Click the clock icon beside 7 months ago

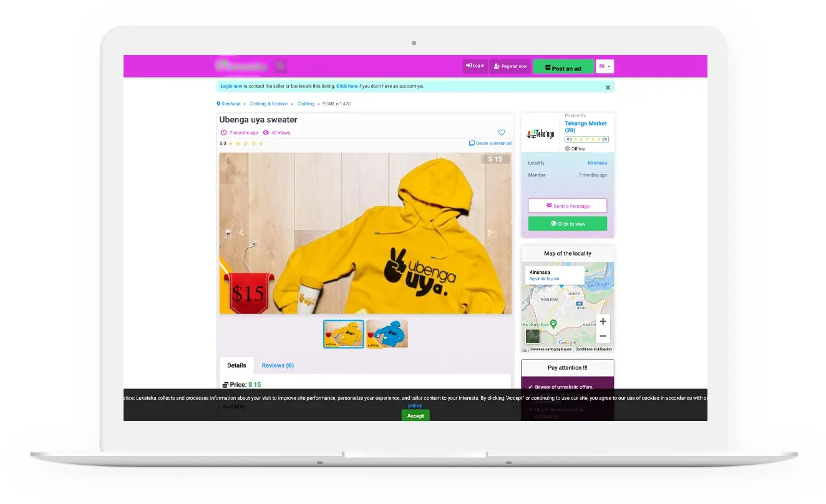(x=224, y=133)
